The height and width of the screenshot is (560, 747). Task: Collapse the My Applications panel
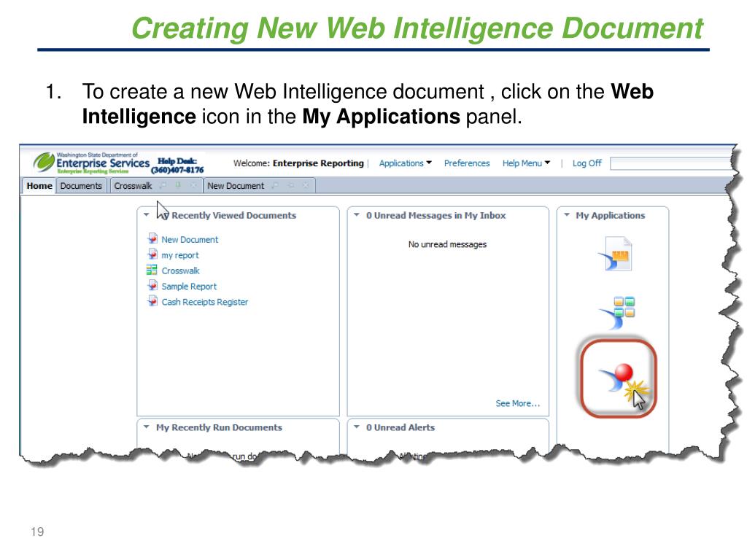(x=566, y=215)
